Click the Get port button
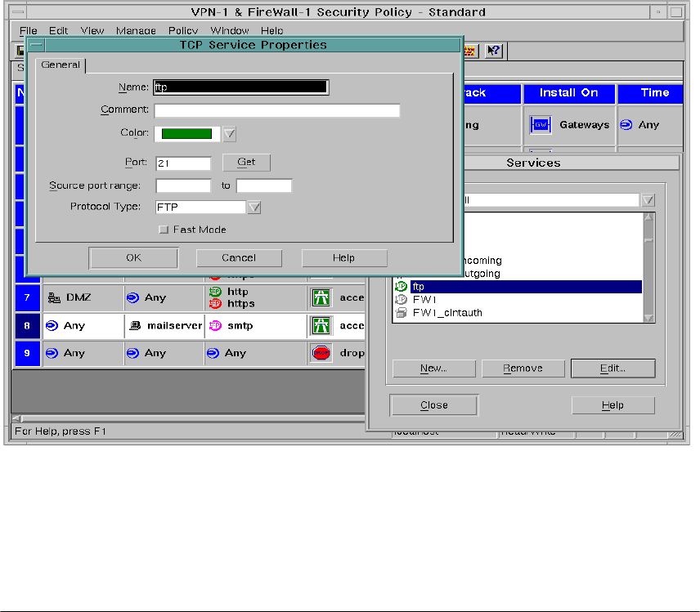This screenshot has height=612, width=700. (246, 163)
